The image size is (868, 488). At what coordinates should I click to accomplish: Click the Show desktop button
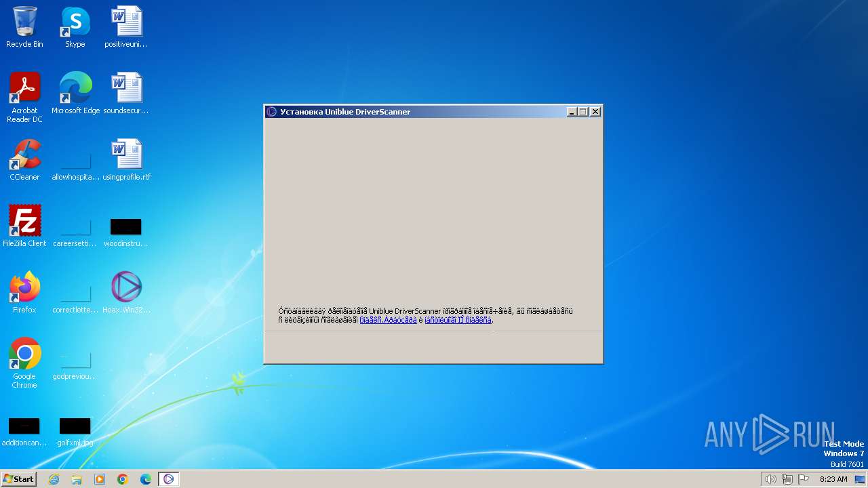(x=861, y=479)
